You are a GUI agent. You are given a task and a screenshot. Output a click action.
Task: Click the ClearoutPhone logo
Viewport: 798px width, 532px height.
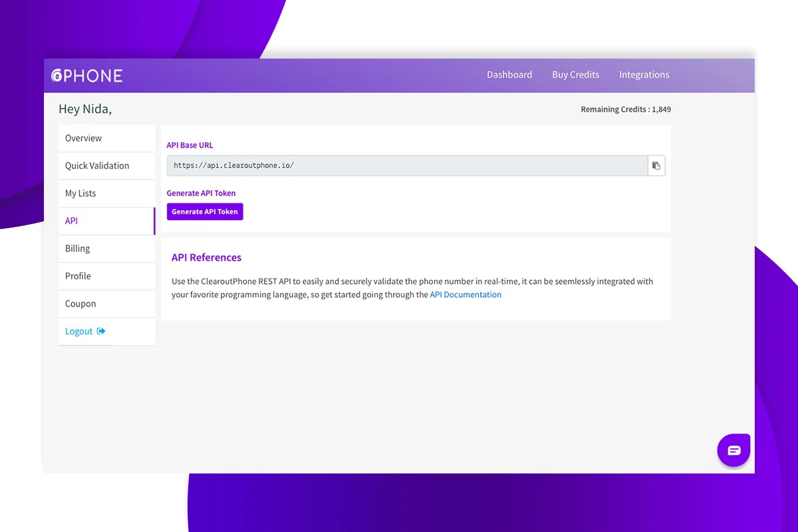coord(87,75)
